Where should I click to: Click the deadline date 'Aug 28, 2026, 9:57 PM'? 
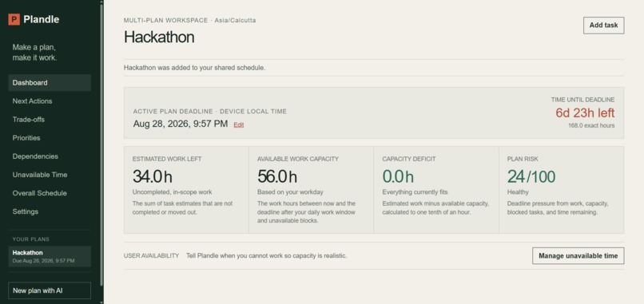click(x=181, y=124)
